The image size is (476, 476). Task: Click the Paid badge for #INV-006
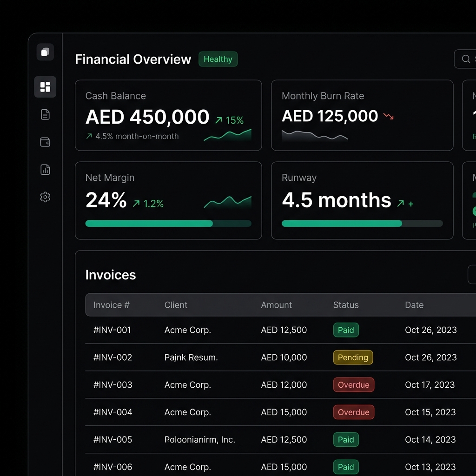[346, 467]
